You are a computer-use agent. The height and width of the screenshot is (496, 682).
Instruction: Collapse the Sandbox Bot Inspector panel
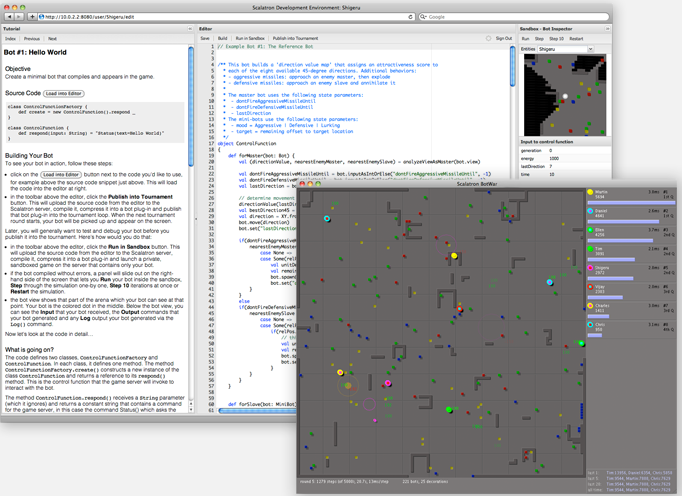point(608,29)
